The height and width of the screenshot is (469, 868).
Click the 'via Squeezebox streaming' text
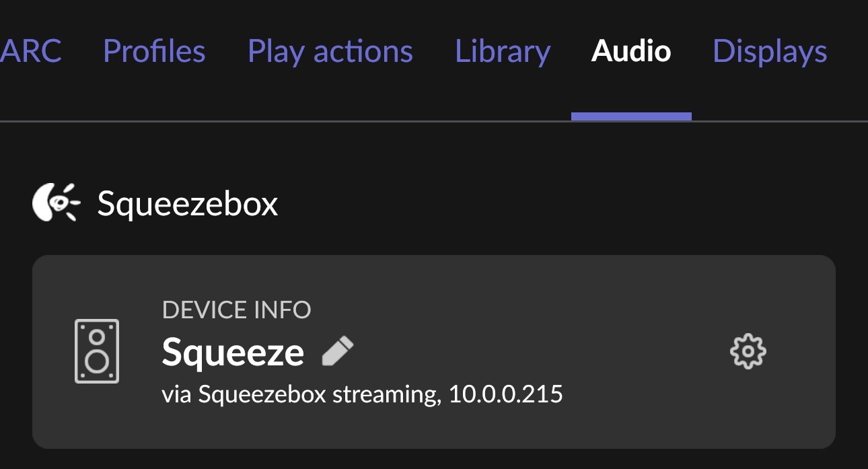301,394
